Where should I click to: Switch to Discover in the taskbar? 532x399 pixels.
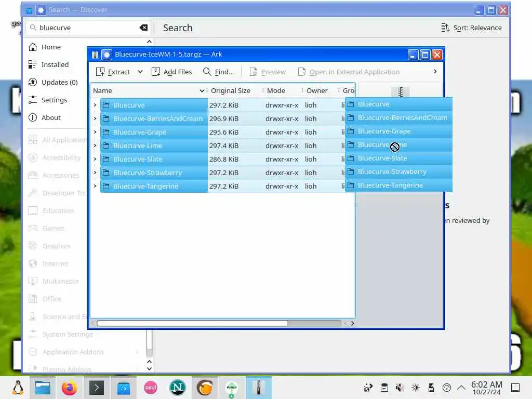123,388
